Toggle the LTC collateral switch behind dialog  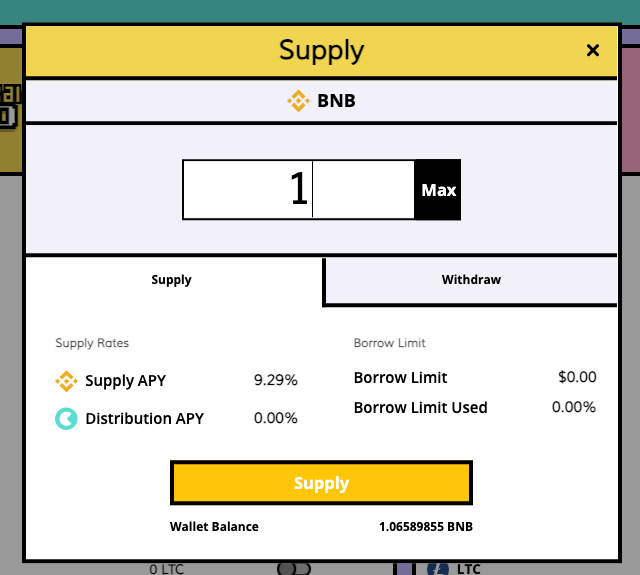[294, 569]
